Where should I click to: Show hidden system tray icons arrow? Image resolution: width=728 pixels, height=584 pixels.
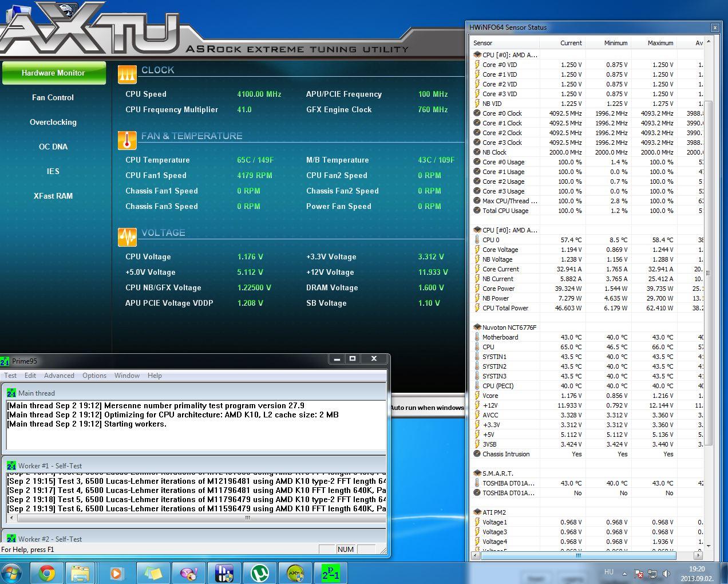coord(624,573)
